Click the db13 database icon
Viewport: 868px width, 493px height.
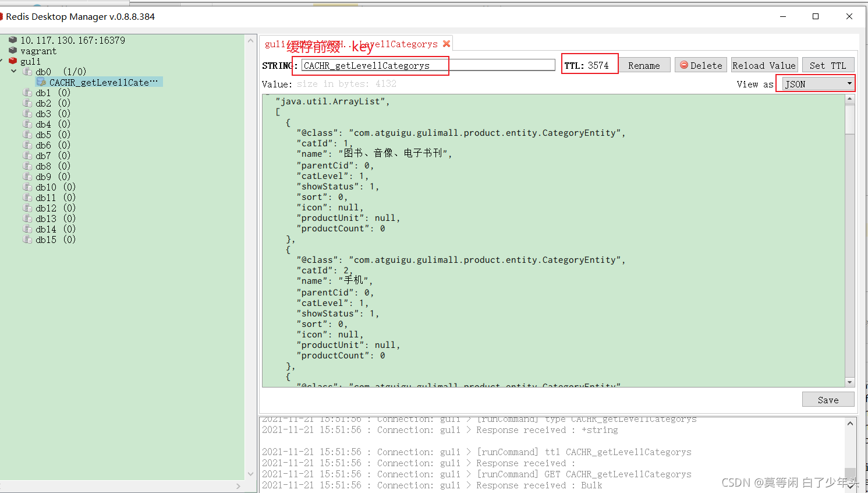tap(27, 219)
